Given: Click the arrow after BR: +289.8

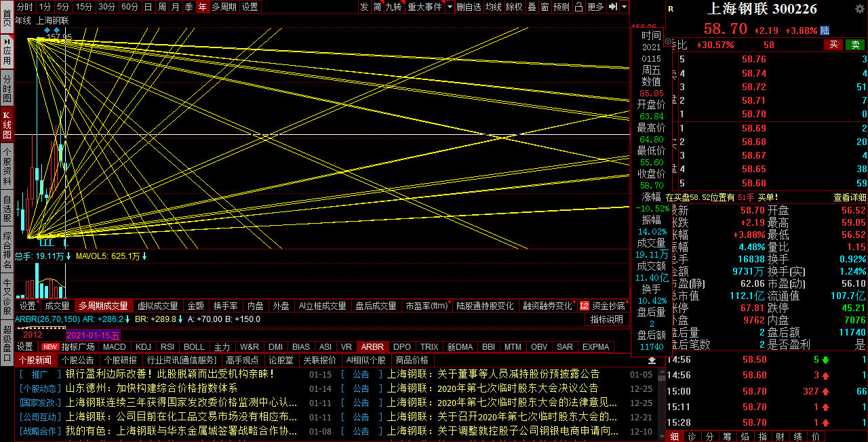Looking at the screenshot, I should pyautogui.click(x=181, y=319).
